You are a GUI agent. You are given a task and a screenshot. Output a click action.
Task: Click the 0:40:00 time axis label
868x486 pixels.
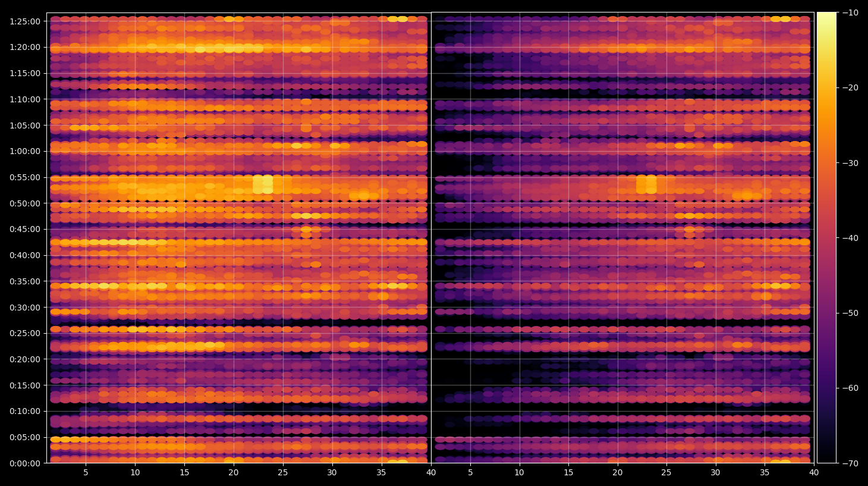click(25, 255)
